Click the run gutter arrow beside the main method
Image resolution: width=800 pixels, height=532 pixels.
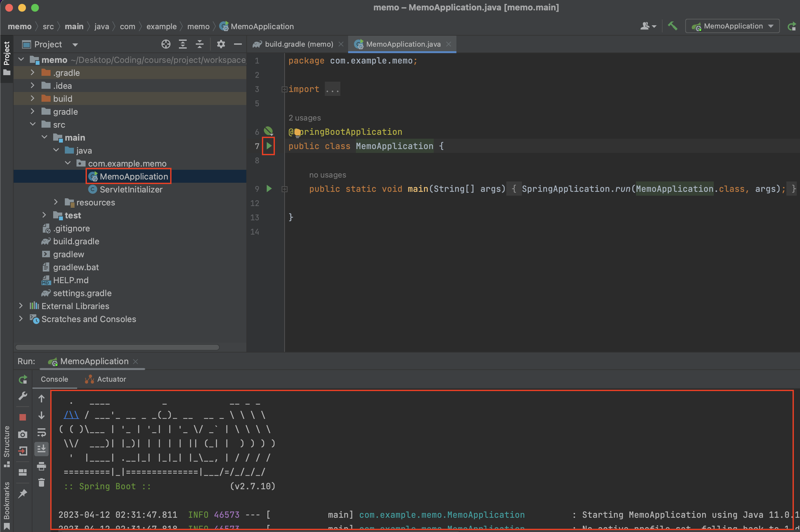coord(269,189)
